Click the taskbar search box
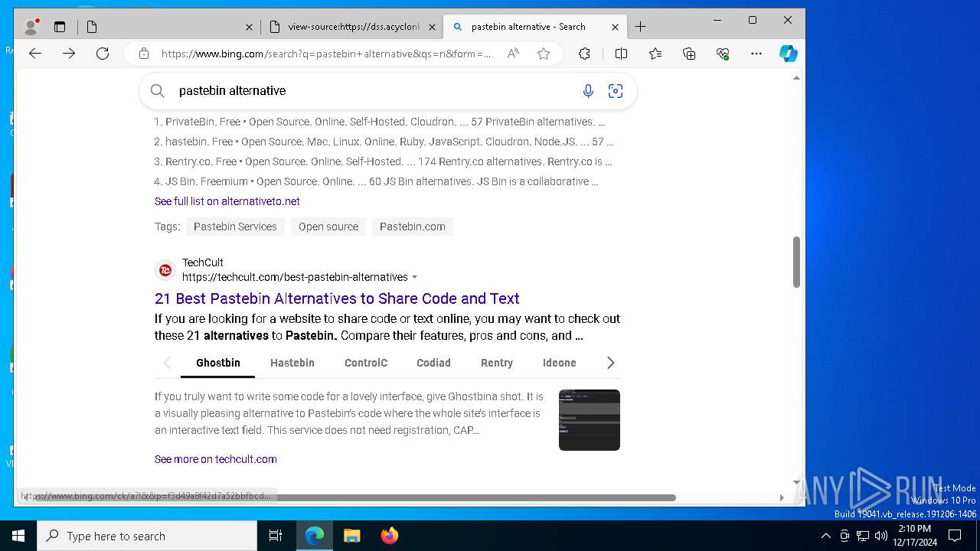 coord(147,536)
